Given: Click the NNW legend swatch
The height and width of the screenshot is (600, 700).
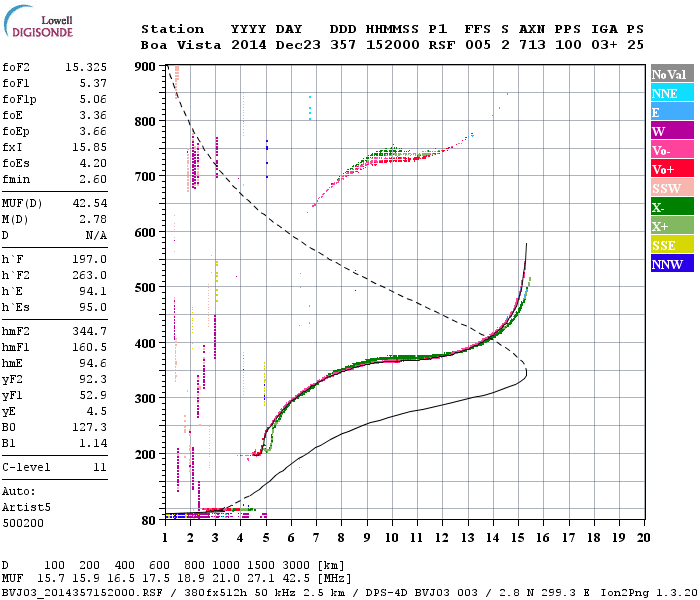Looking at the screenshot, I should (x=672, y=263).
